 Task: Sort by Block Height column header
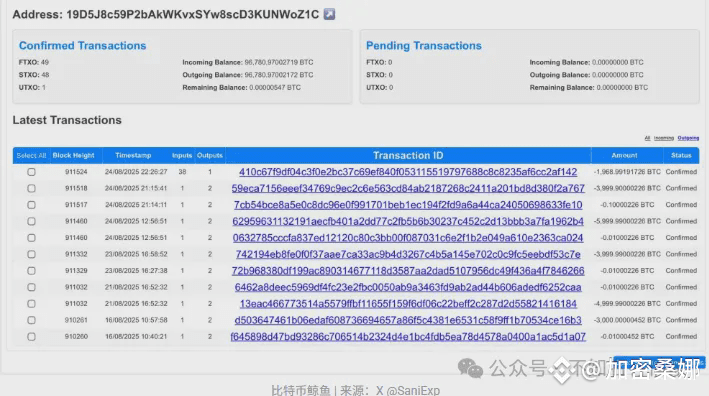(x=73, y=156)
